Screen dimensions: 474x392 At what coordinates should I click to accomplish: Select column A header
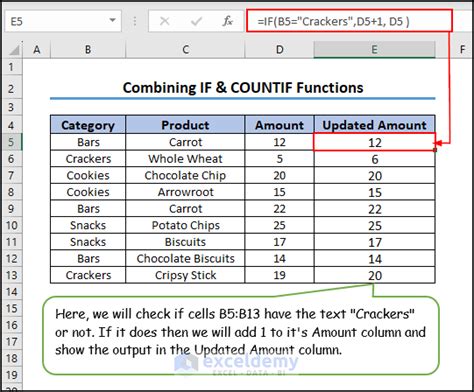(37, 50)
